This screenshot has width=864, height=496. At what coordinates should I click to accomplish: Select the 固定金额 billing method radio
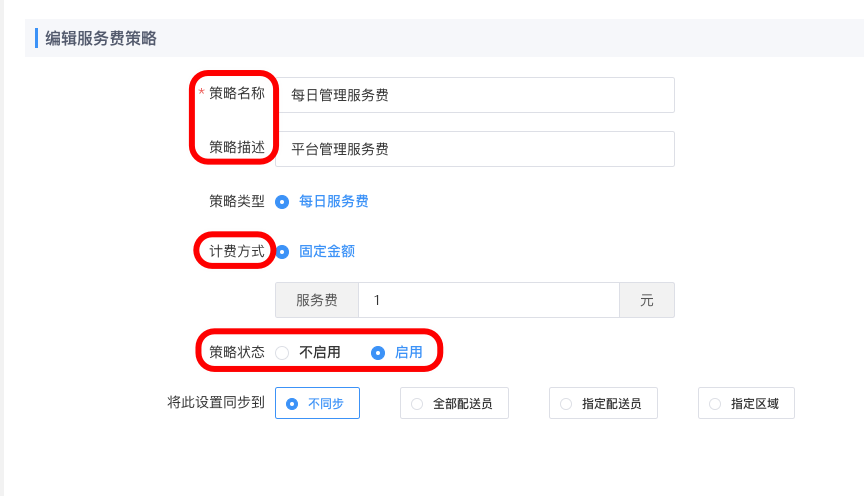pos(282,251)
